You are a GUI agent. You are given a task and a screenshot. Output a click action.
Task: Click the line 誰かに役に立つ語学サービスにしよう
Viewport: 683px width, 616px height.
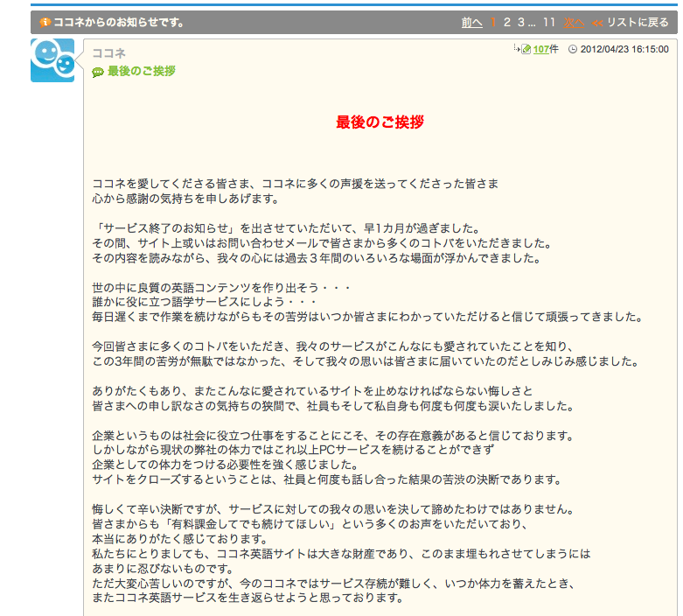(x=205, y=302)
